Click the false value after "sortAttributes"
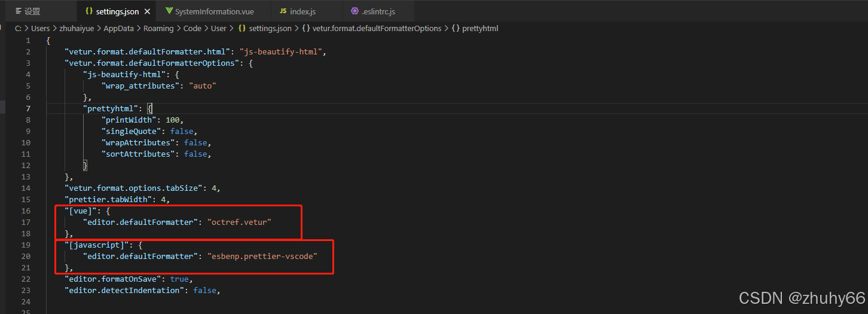The image size is (868, 314). tap(195, 154)
